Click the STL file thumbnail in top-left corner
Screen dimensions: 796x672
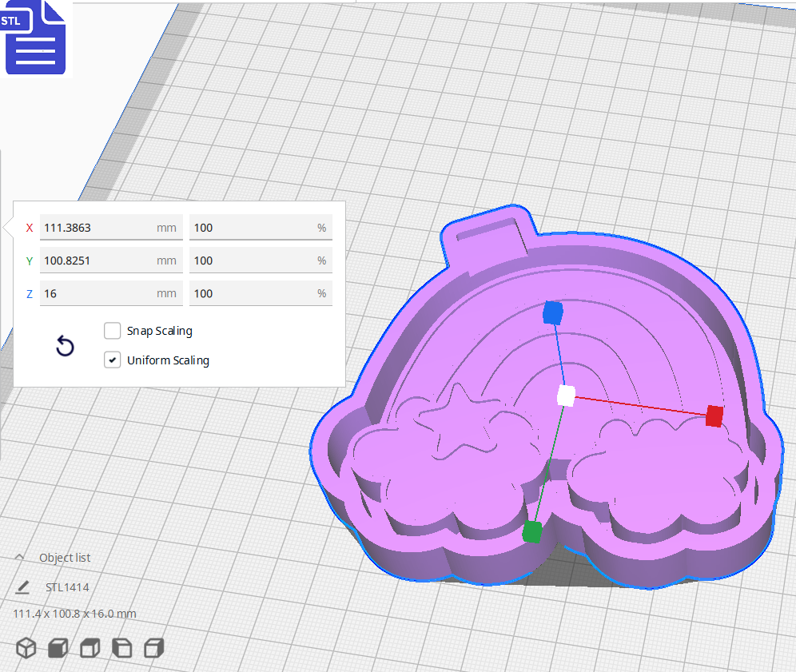35,37
